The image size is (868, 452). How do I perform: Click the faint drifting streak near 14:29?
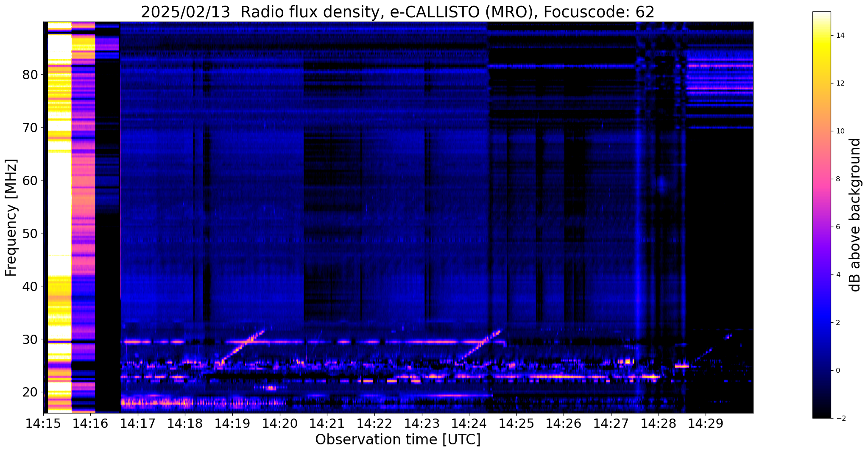pos(714,347)
